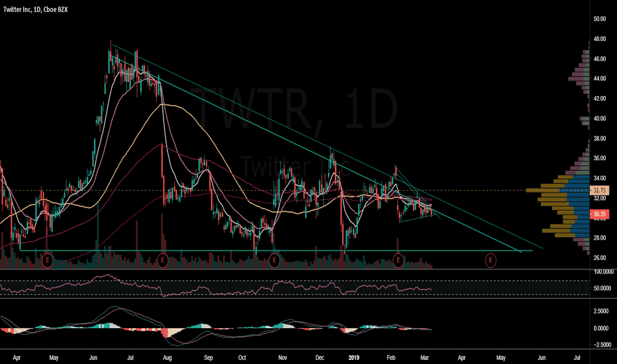The height and width of the screenshot is (364, 617).
Task: Click the Twitter Inc, 1D, Cboe BZX title
Action: (35, 9)
